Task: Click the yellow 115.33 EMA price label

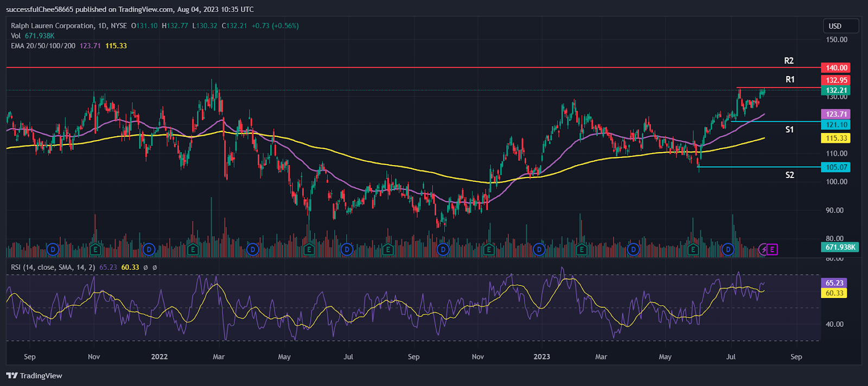Action: [x=836, y=138]
